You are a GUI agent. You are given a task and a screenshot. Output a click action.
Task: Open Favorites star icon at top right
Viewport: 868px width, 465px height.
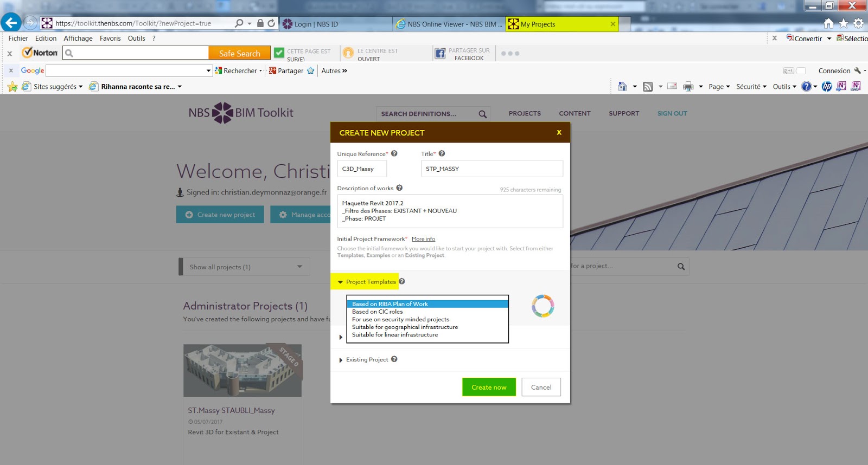point(844,23)
